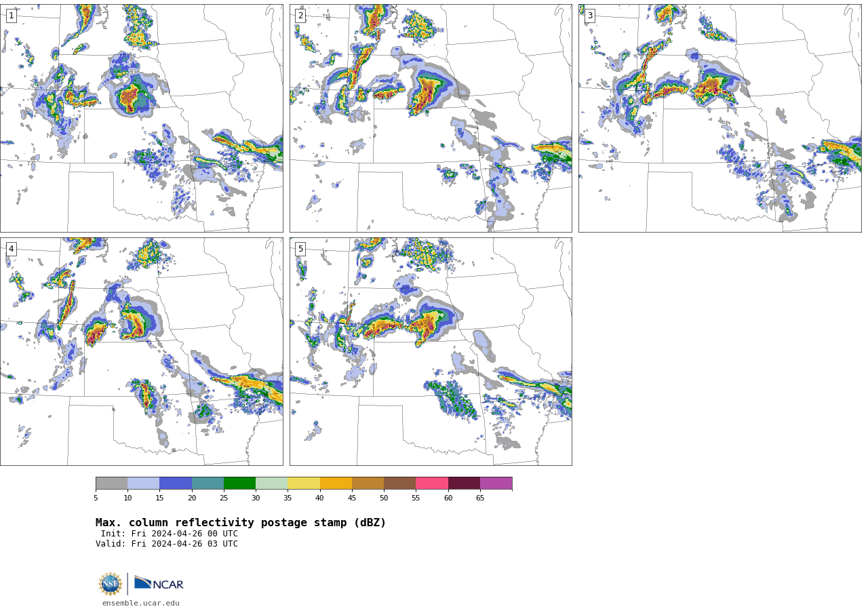This screenshot has width=868, height=611.
Task: Click the member number 1 label box
Action: tap(11, 16)
